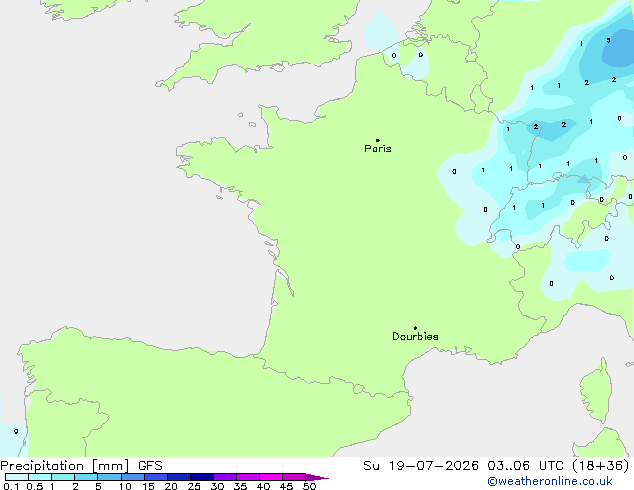Click the '50' legend value
The height and width of the screenshot is (490, 634).
(309, 486)
